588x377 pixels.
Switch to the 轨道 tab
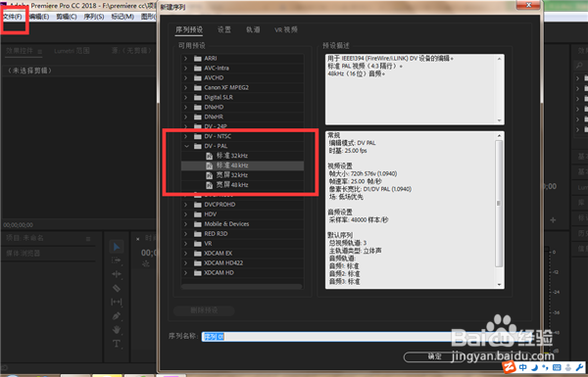pyautogui.click(x=253, y=29)
